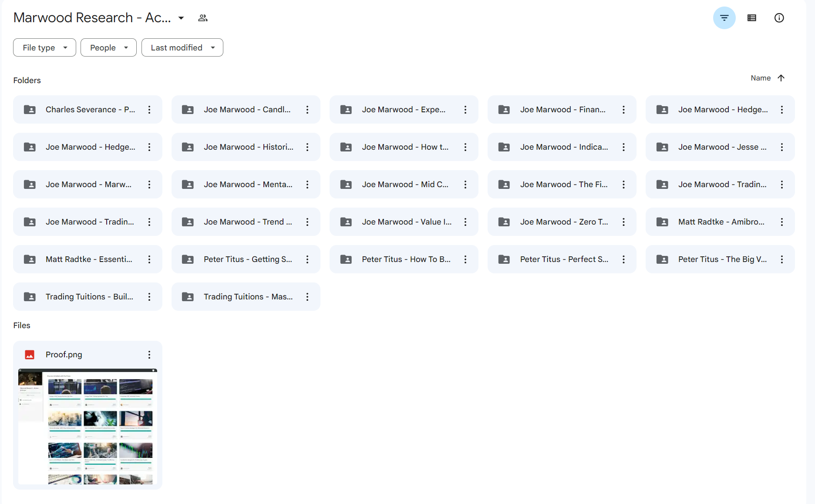Open more actions for Charles Severance folder
This screenshot has width=815, height=504.
click(149, 110)
